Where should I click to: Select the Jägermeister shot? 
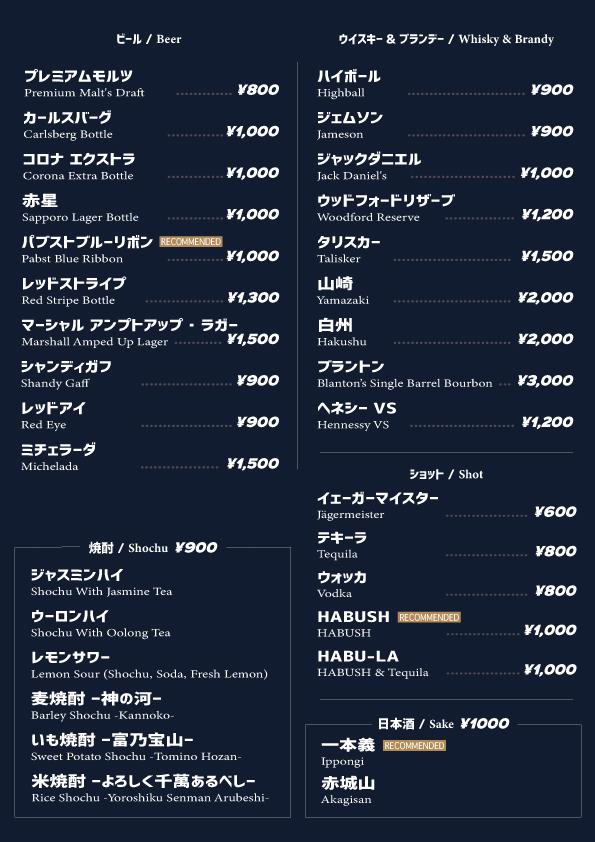click(447, 506)
